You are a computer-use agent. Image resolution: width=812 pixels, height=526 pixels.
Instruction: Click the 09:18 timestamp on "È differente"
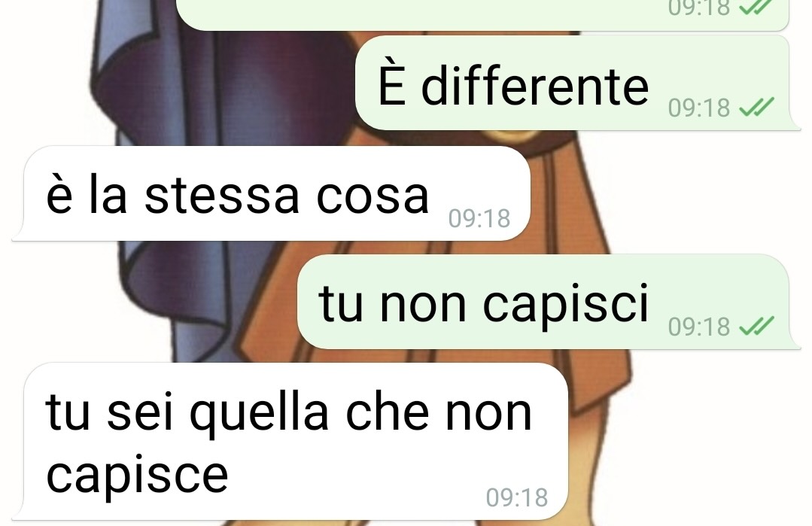pyautogui.click(x=698, y=108)
